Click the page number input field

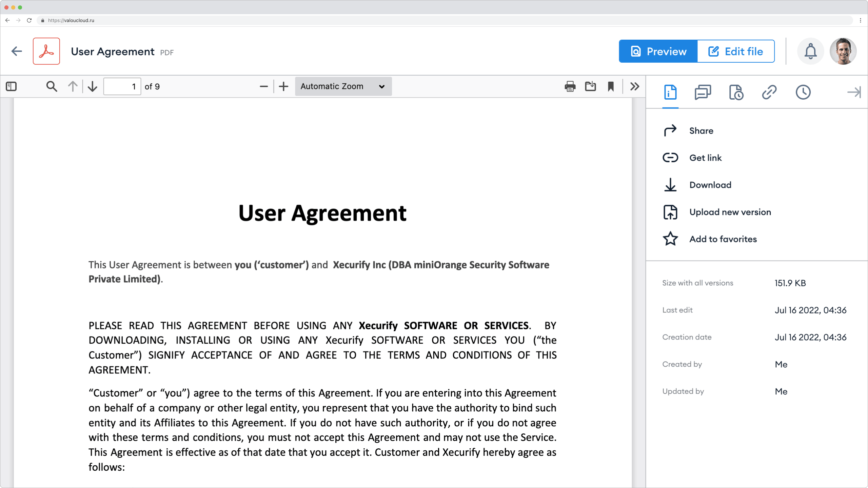point(122,86)
